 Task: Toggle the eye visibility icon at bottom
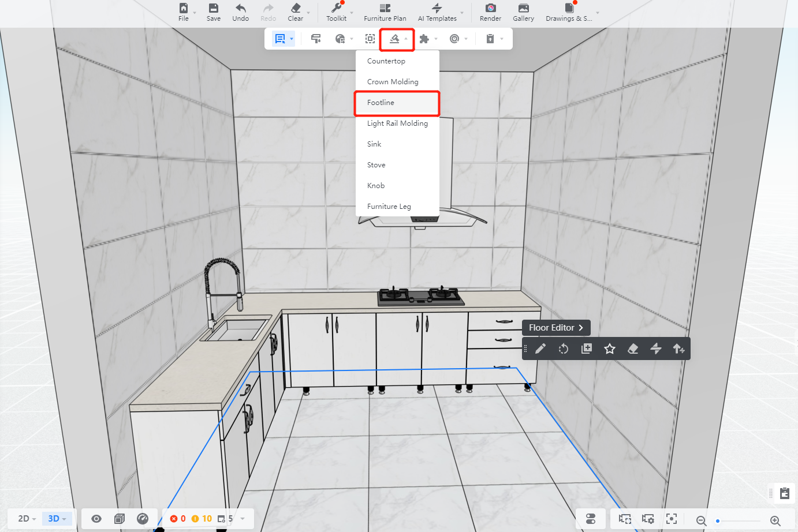point(96,519)
